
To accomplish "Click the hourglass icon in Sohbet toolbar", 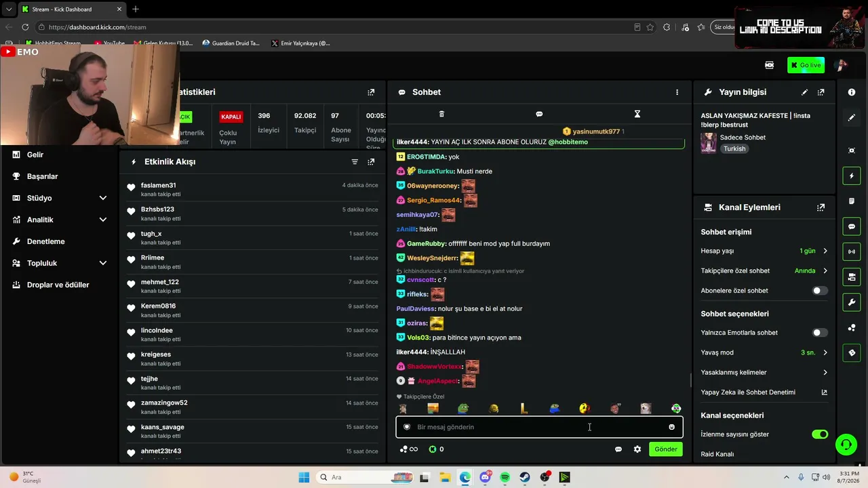I will tap(637, 114).
